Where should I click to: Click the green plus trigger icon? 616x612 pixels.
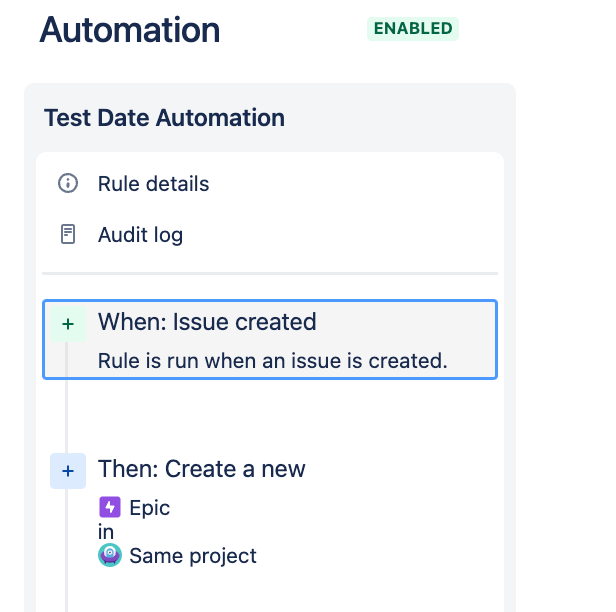(x=68, y=324)
